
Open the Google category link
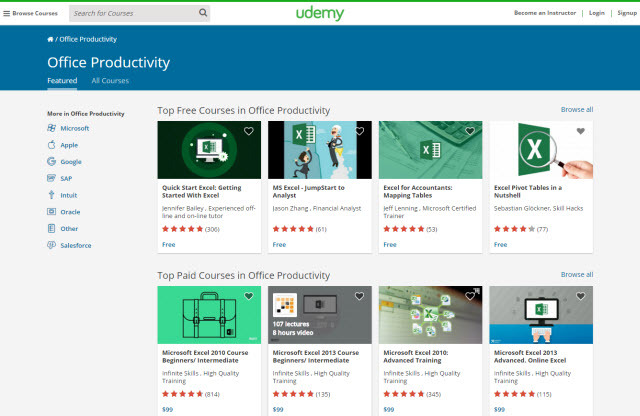click(71, 162)
